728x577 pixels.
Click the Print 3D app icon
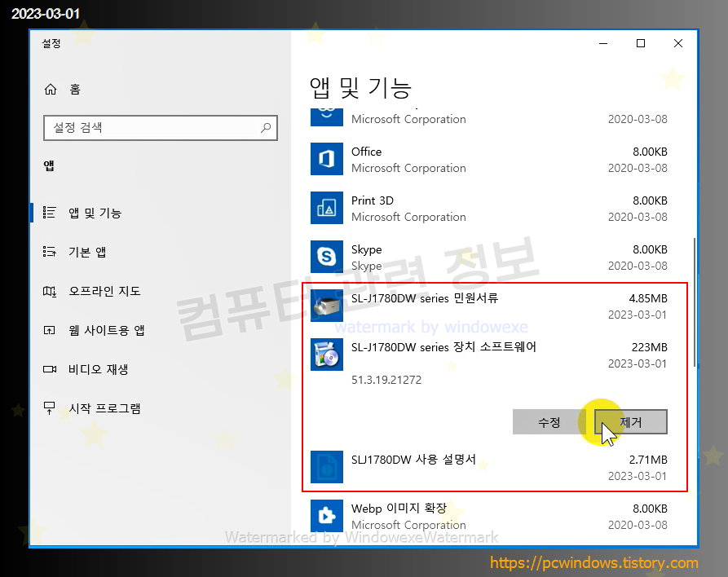pyautogui.click(x=327, y=208)
